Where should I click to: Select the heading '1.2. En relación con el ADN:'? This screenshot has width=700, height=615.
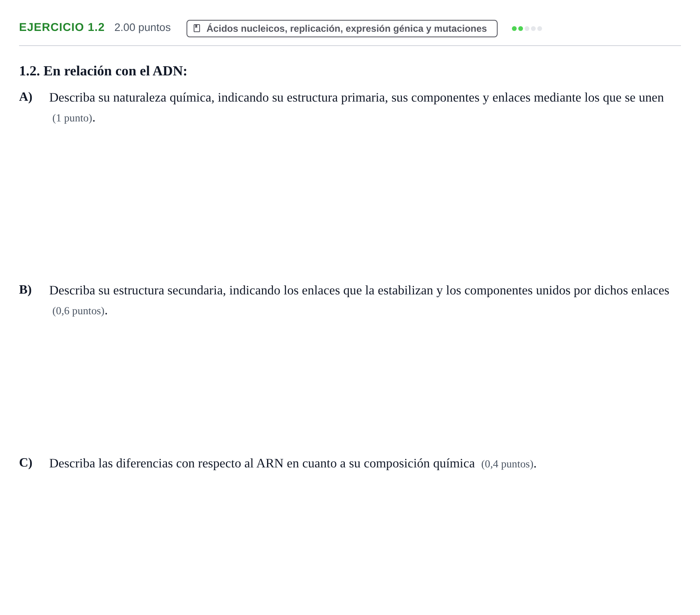click(x=103, y=71)
